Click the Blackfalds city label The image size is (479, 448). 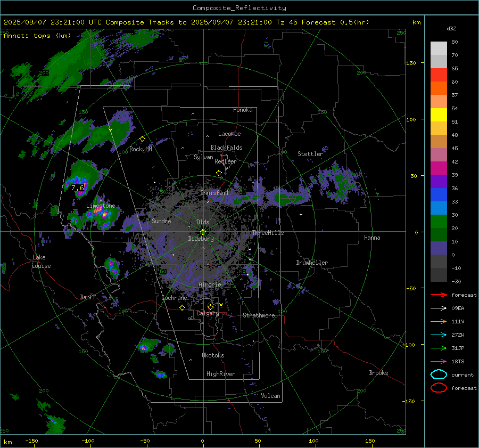coord(226,148)
